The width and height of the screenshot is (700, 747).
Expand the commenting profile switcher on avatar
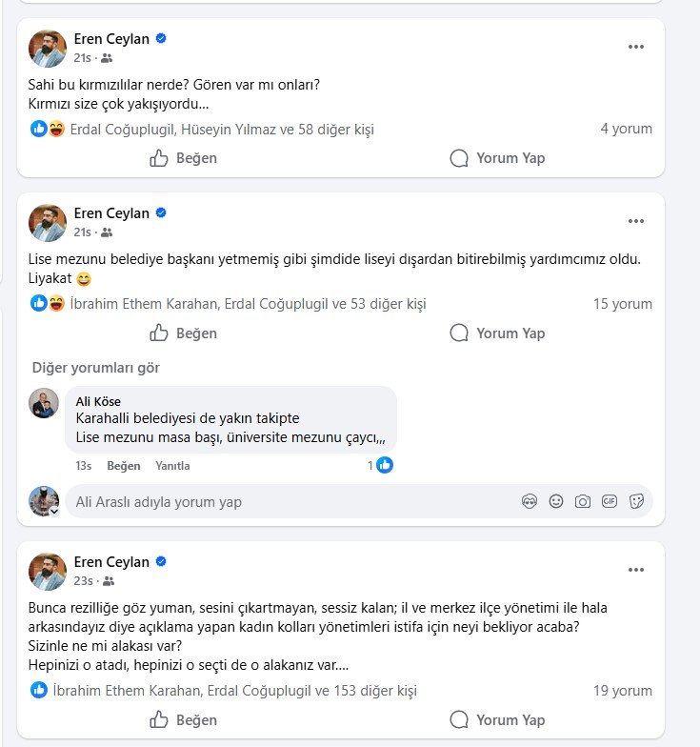[53, 512]
